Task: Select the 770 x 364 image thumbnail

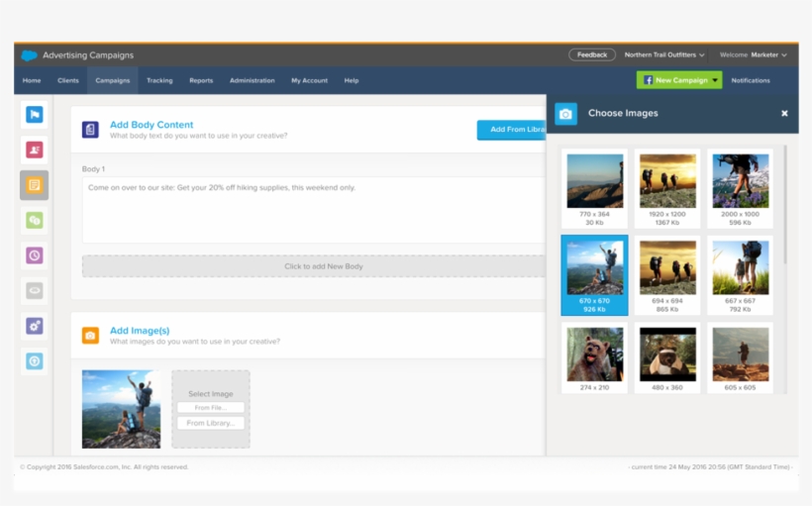Action: (x=594, y=188)
